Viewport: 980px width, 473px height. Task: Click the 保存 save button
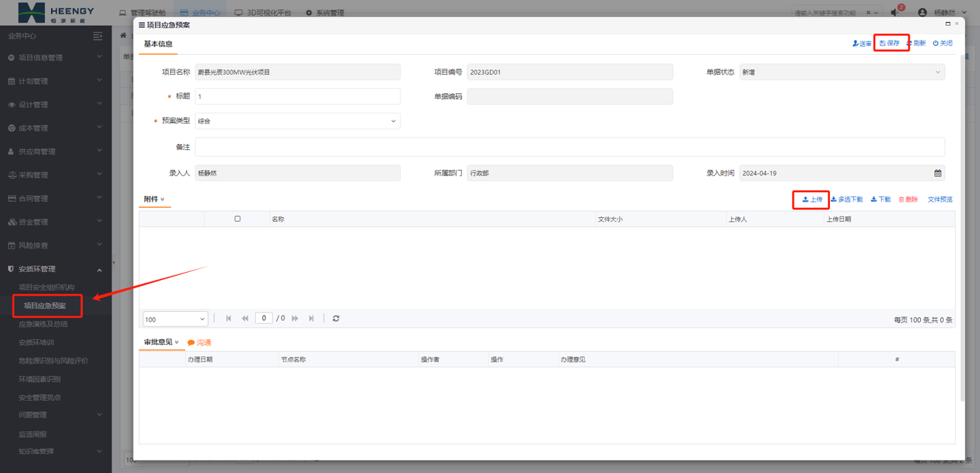click(x=890, y=44)
